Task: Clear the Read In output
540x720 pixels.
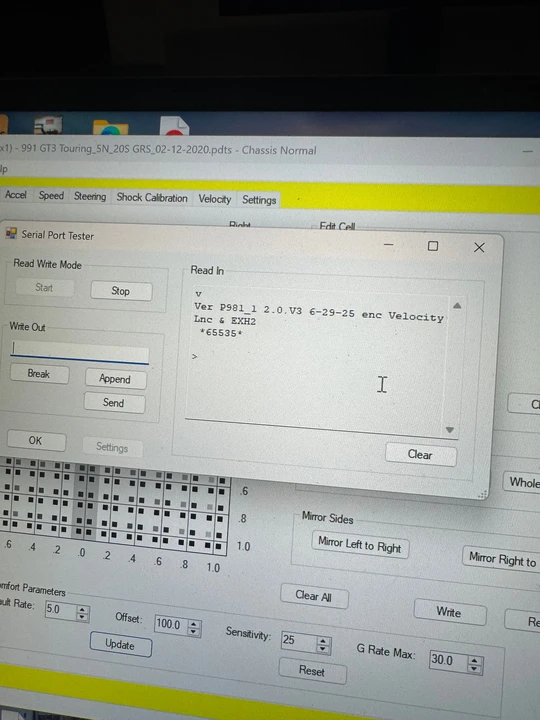Action: tap(420, 455)
